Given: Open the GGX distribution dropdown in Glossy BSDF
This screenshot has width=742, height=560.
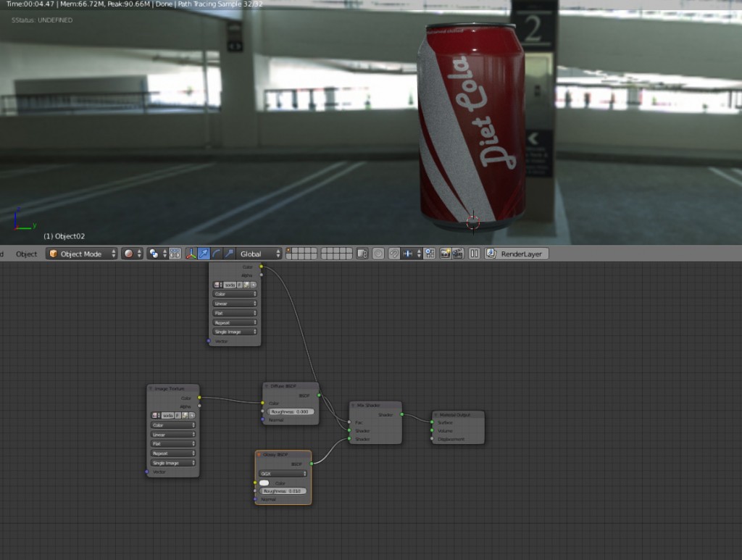Looking at the screenshot, I should [x=282, y=474].
